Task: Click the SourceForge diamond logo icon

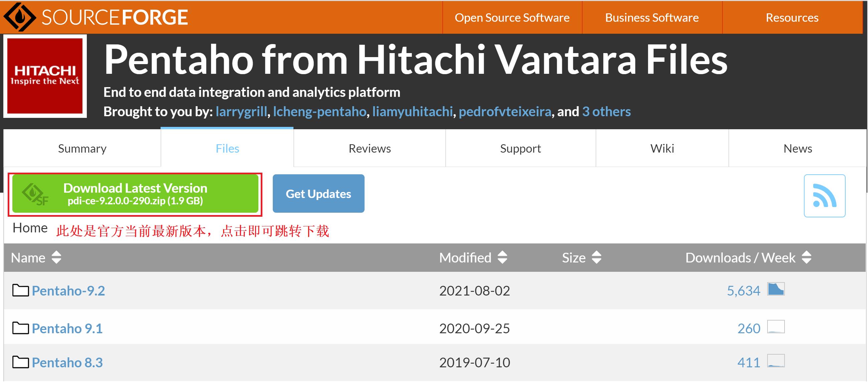Action: (20, 17)
